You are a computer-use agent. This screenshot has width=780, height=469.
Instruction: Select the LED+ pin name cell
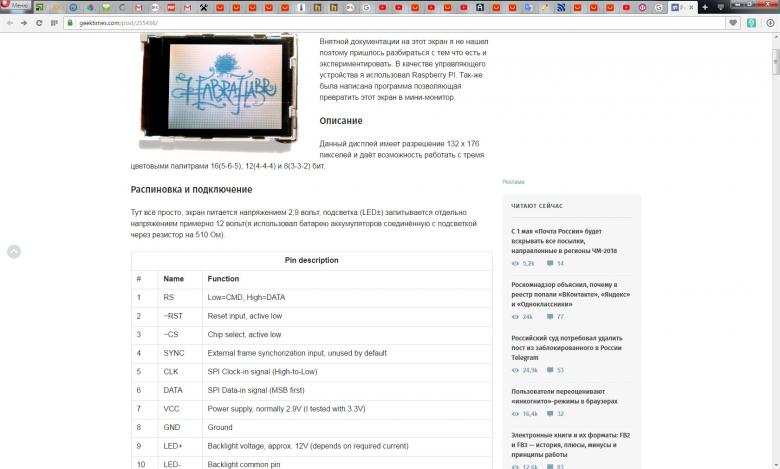[180, 446]
